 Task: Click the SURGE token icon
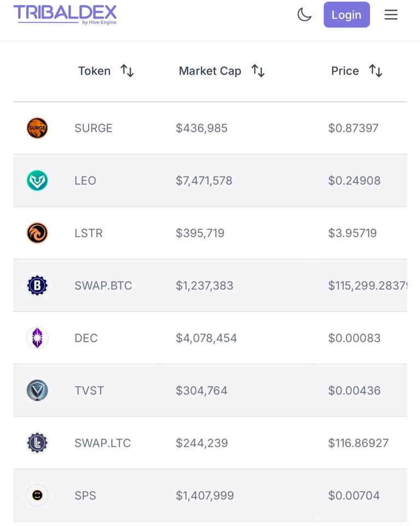click(37, 128)
